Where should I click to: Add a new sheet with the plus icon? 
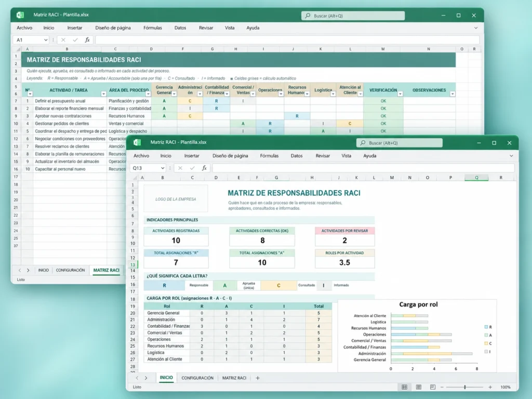coord(258,378)
